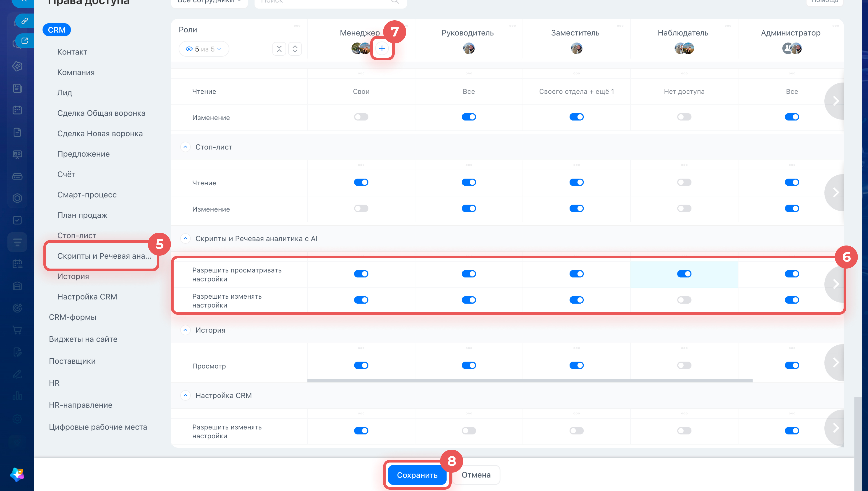This screenshot has height=491, width=868.
Task: Open the shopping cart sidebar icon
Action: (x=17, y=330)
